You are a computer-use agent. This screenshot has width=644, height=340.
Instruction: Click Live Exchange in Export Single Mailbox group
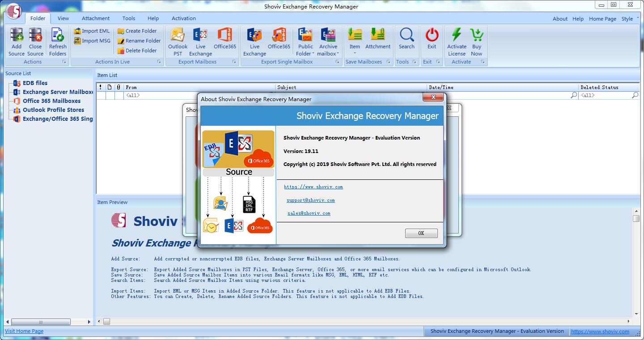click(x=254, y=42)
